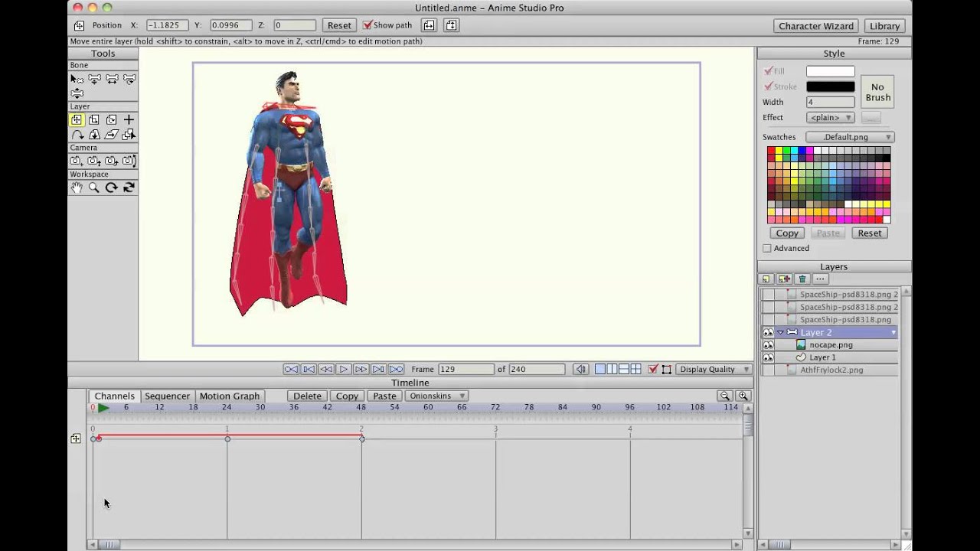The width and height of the screenshot is (980, 551).
Task: Open layer settings ellipsis button
Action: (819, 279)
